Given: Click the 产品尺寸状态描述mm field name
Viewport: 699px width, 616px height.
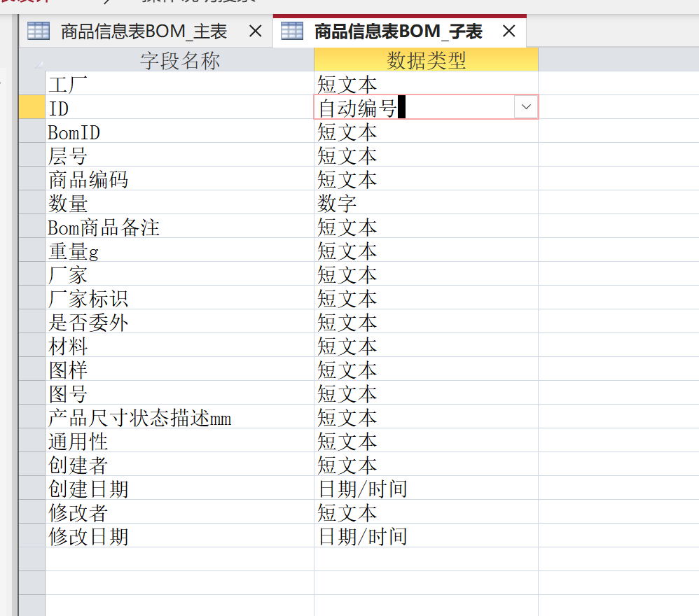Looking at the screenshot, I should [x=179, y=417].
